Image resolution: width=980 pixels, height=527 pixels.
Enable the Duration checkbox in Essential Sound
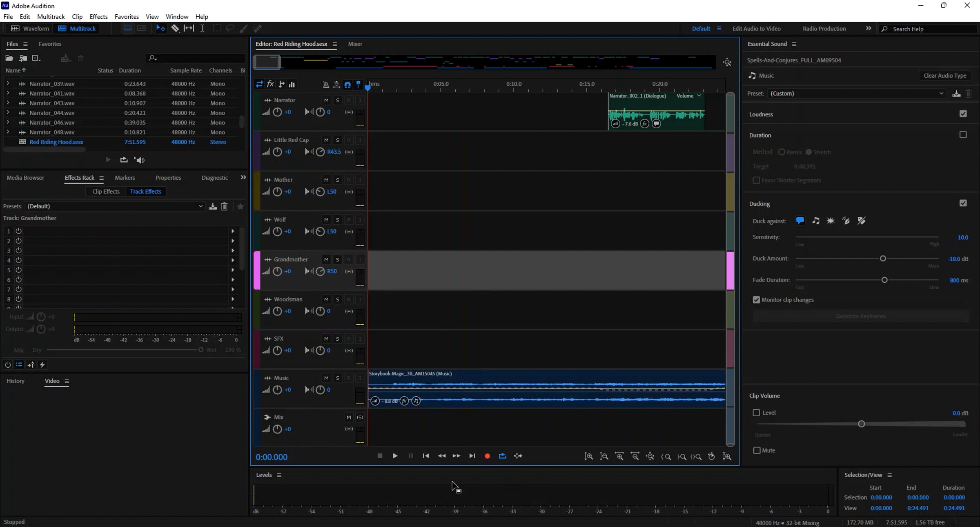pyautogui.click(x=963, y=135)
